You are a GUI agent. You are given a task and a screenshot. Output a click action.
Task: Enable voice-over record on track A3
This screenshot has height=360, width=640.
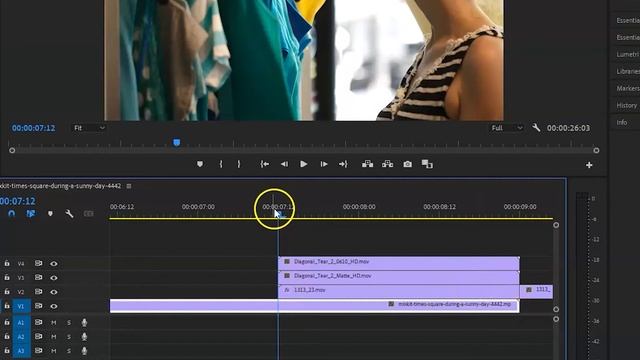84,350
